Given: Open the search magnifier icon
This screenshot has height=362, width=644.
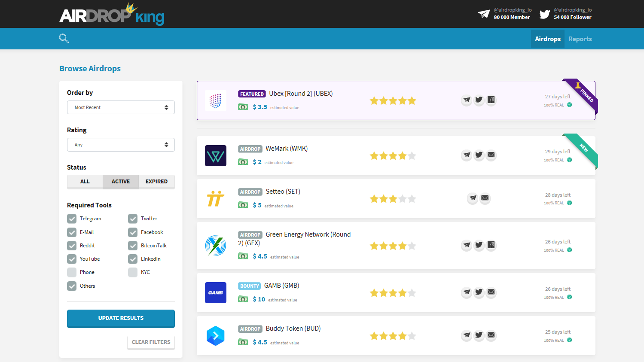Looking at the screenshot, I should coord(64,39).
